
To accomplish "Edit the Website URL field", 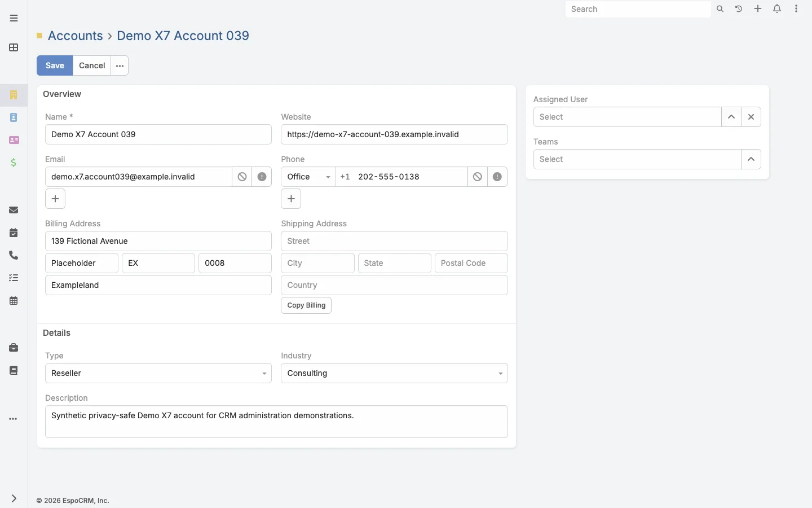I will pos(394,134).
